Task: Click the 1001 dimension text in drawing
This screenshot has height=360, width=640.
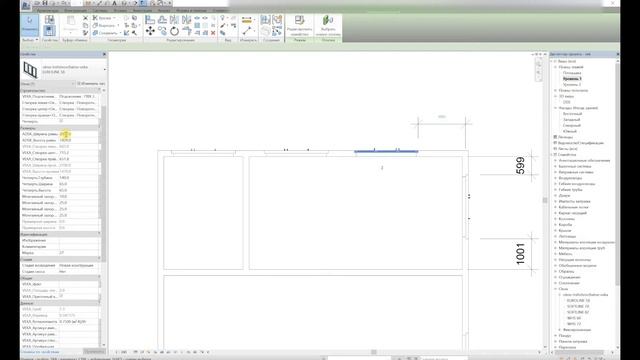Action: coord(520,254)
